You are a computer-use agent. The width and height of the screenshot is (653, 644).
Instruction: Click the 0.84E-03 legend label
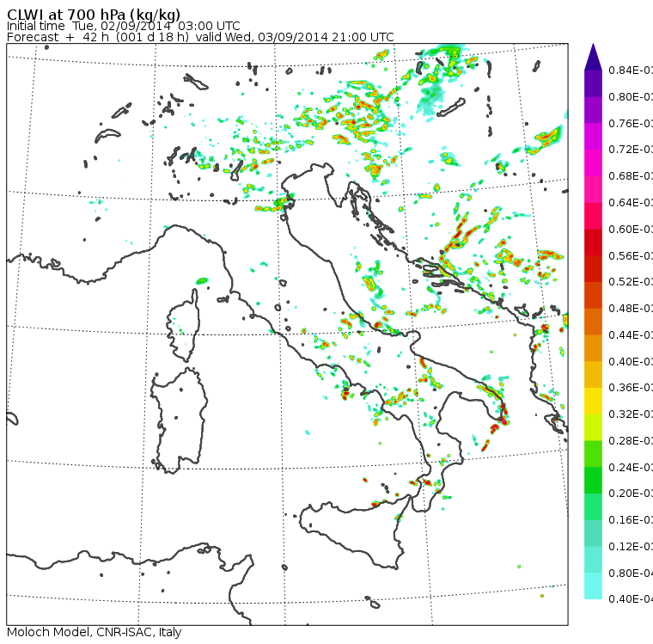pyautogui.click(x=631, y=70)
